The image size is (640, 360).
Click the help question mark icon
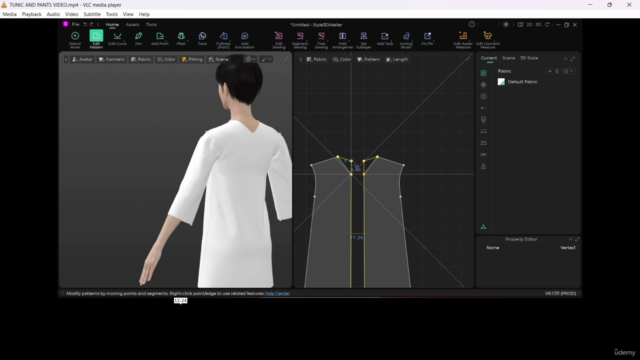point(472,24)
